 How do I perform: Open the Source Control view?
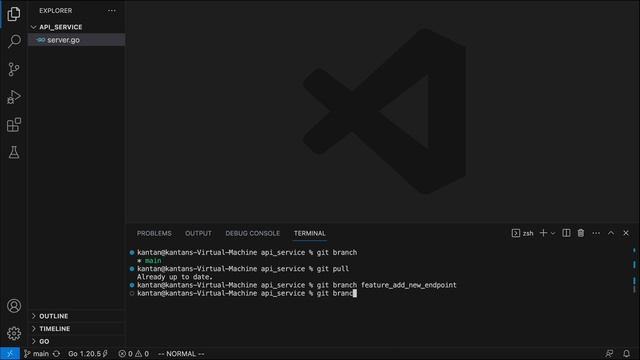[14, 69]
